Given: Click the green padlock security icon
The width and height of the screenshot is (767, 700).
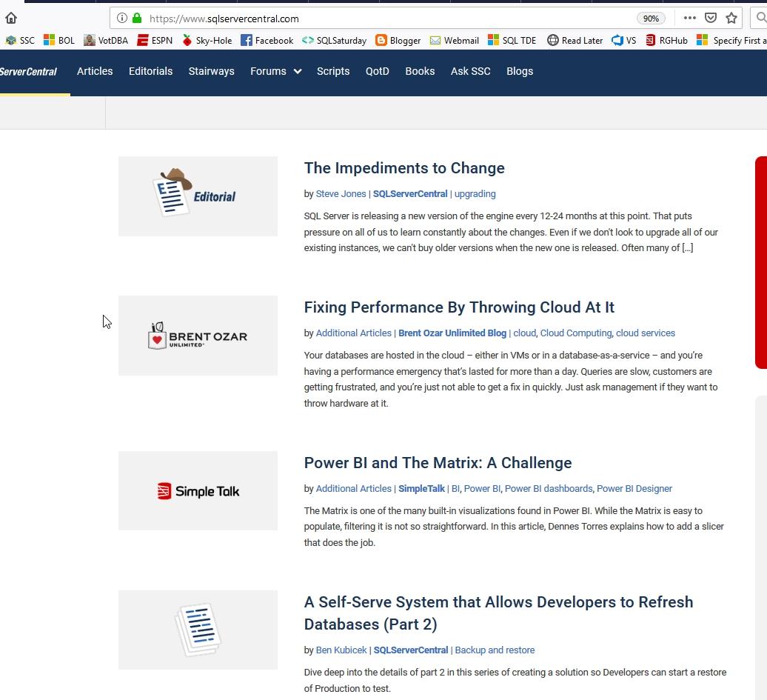Looking at the screenshot, I should (137, 18).
